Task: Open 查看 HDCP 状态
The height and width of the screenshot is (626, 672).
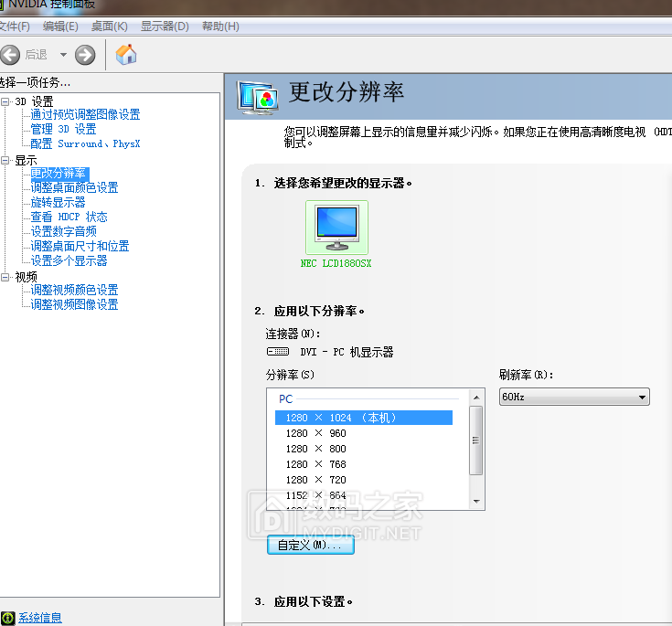Action: pos(69,217)
